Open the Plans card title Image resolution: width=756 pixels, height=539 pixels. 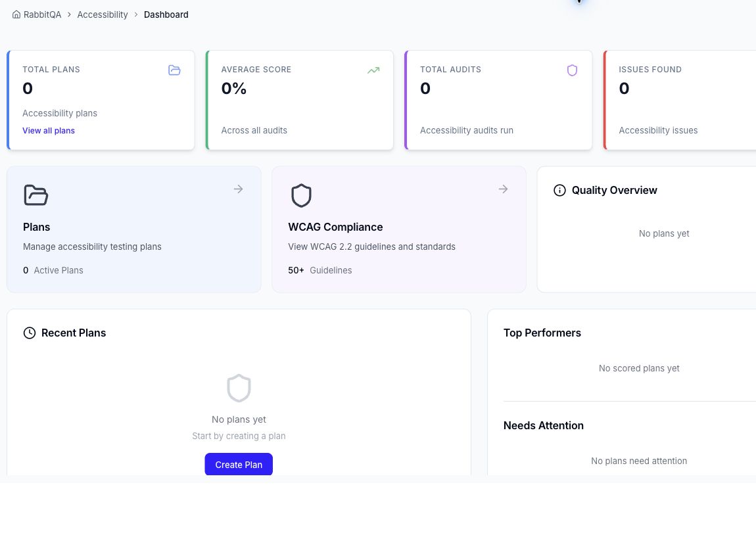pos(37,227)
